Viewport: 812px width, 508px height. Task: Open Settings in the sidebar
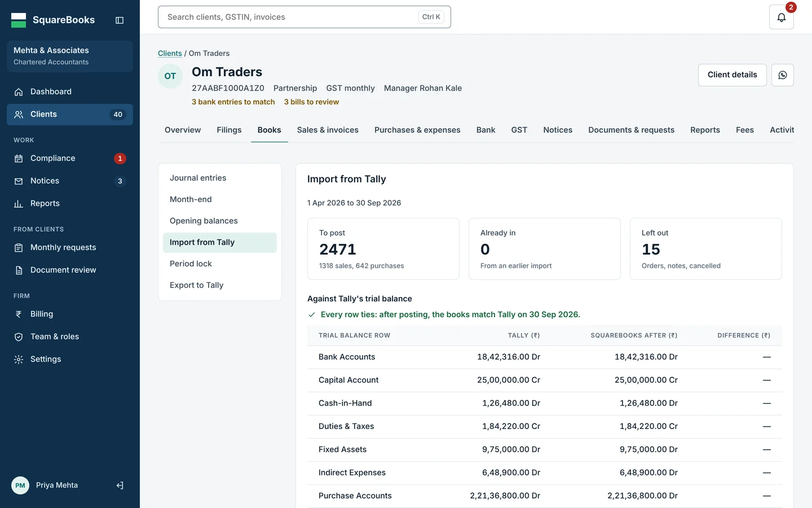pos(70,359)
